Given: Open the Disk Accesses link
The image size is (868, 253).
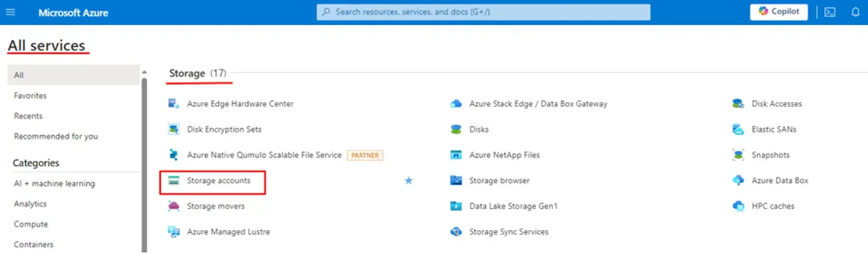Looking at the screenshot, I should pyautogui.click(x=777, y=103).
